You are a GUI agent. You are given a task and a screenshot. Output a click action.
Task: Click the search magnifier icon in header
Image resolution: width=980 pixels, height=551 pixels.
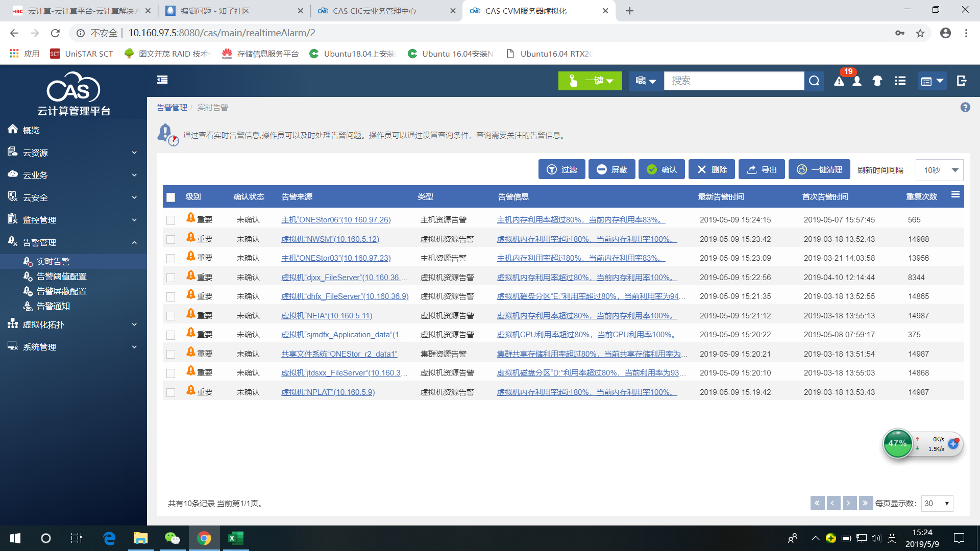pyautogui.click(x=814, y=81)
